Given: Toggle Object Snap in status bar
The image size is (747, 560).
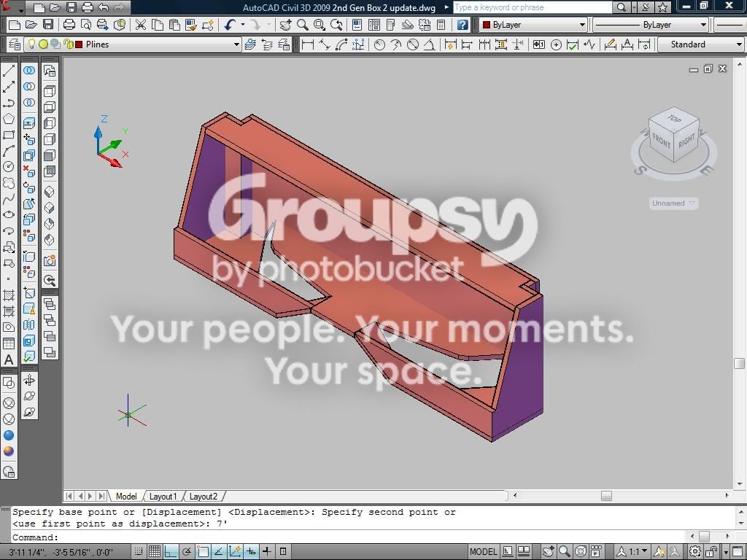Looking at the screenshot, I should (203, 552).
